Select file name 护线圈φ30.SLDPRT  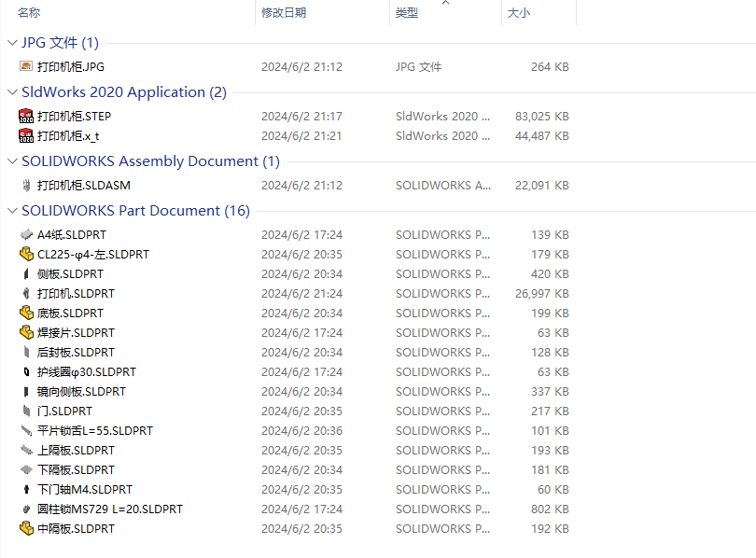click(87, 372)
